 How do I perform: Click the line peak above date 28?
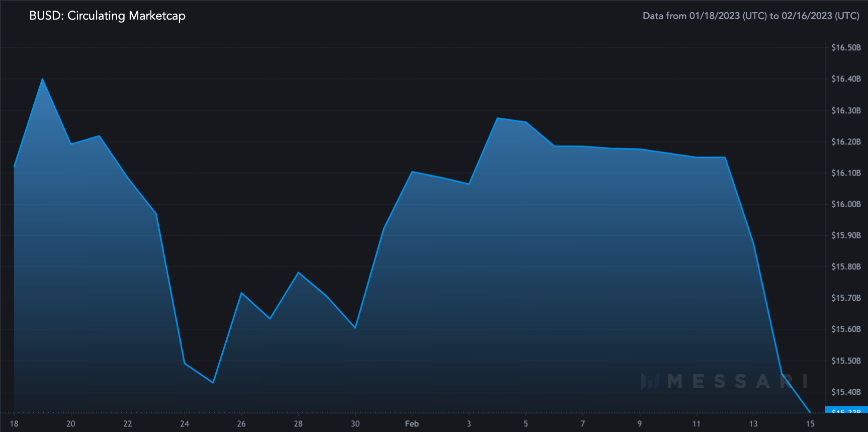click(298, 273)
